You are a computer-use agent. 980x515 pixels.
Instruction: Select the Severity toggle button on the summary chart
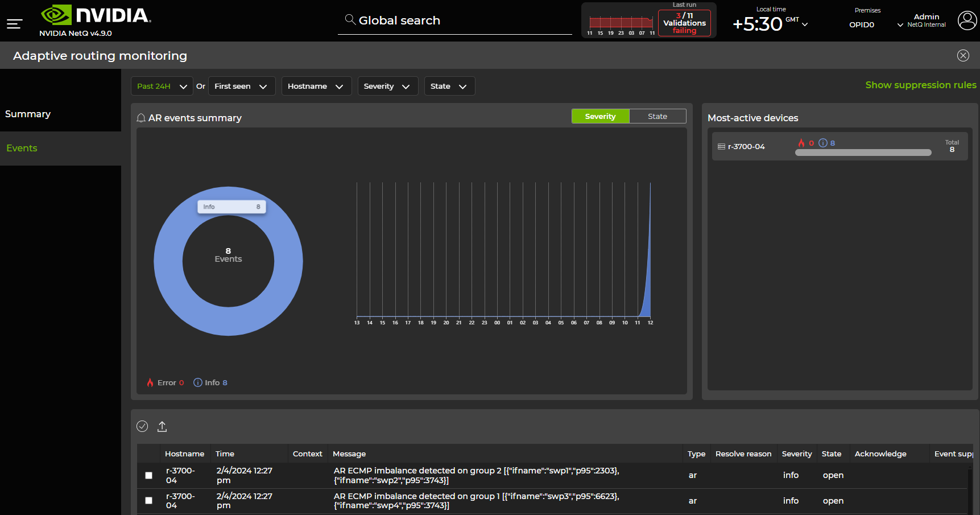click(600, 116)
